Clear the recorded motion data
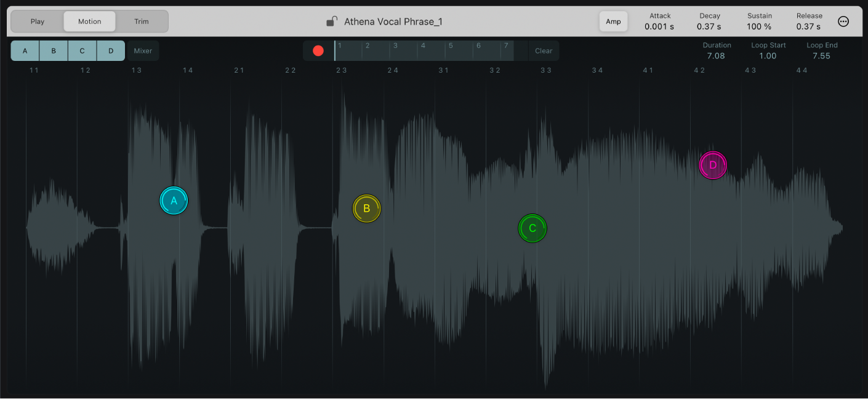The width and height of the screenshot is (868, 400). [544, 50]
